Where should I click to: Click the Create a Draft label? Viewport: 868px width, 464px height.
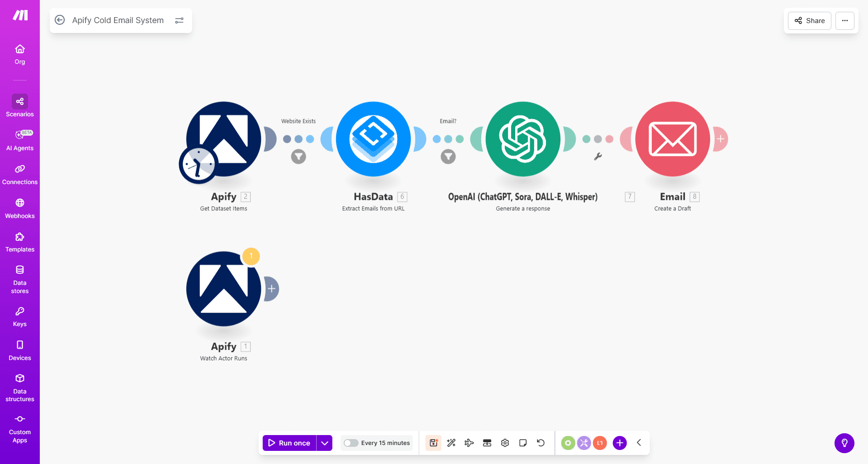click(673, 208)
